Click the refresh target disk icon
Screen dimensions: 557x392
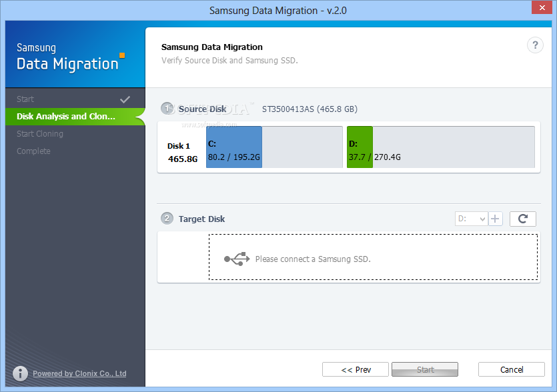522,219
